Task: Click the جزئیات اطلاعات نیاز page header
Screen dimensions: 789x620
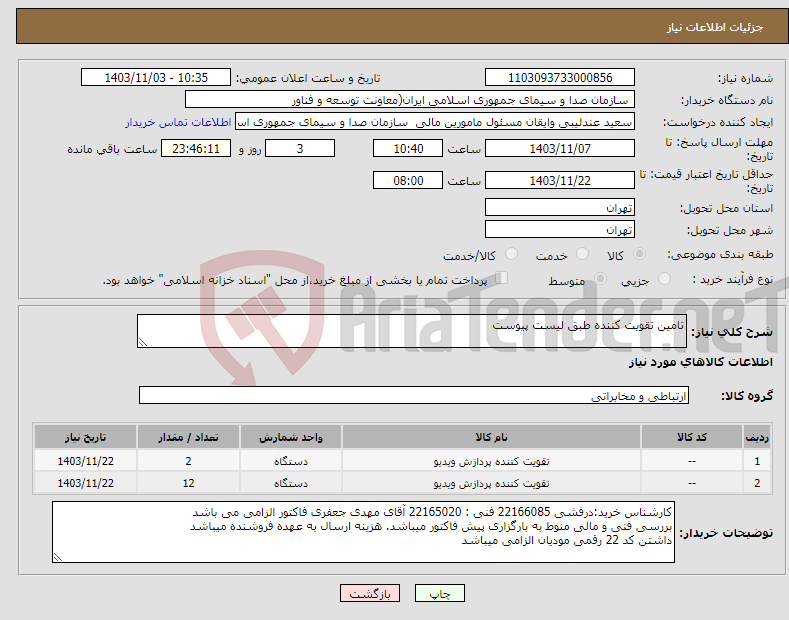Action: point(715,27)
